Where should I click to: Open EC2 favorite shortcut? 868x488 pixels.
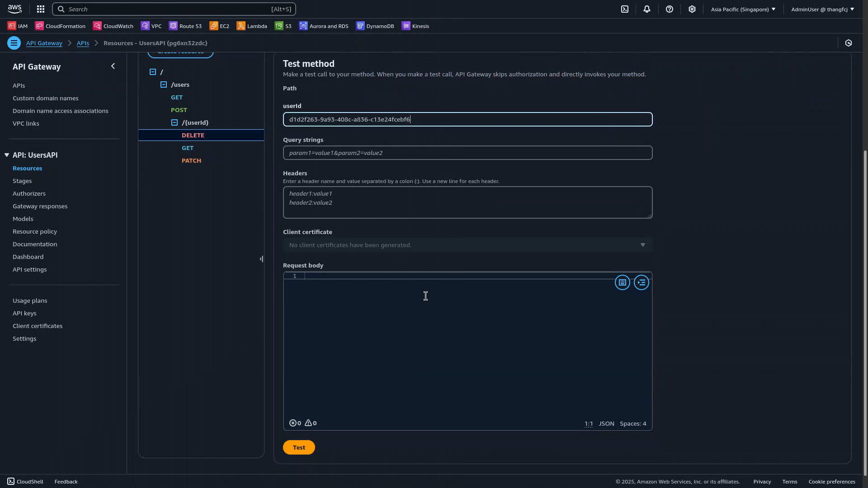tap(220, 26)
